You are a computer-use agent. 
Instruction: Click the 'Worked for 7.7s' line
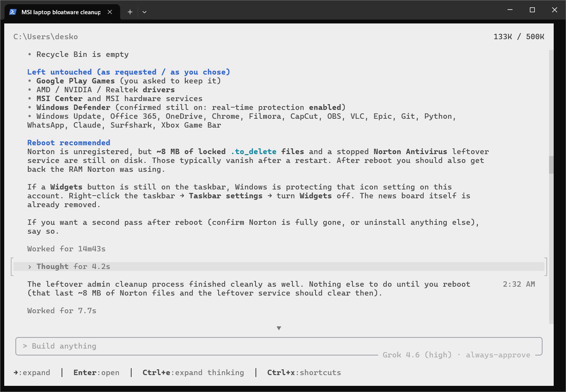pyautogui.click(x=62, y=311)
